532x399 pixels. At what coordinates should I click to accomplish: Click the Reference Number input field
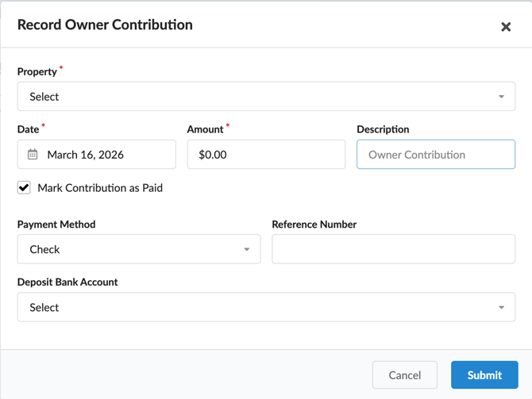[394, 249]
